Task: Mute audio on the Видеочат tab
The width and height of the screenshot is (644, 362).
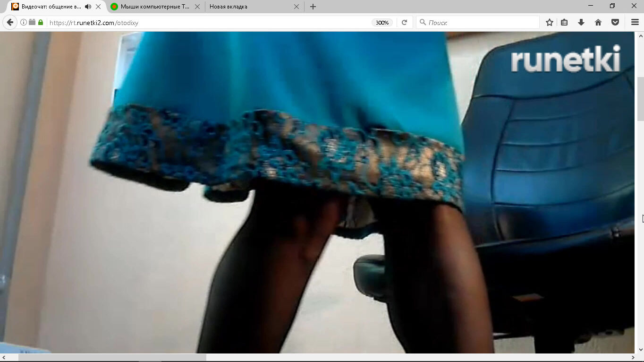Action: pos(88,7)
